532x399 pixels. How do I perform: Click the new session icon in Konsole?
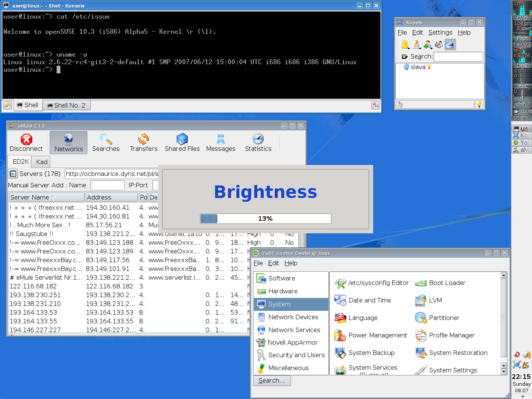(x=8, y=105)
